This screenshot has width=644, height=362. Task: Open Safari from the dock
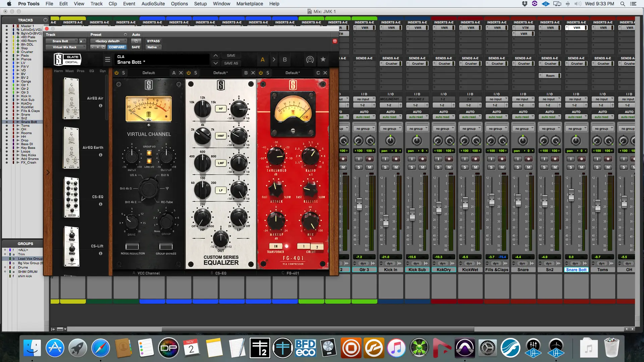[100, 348]
